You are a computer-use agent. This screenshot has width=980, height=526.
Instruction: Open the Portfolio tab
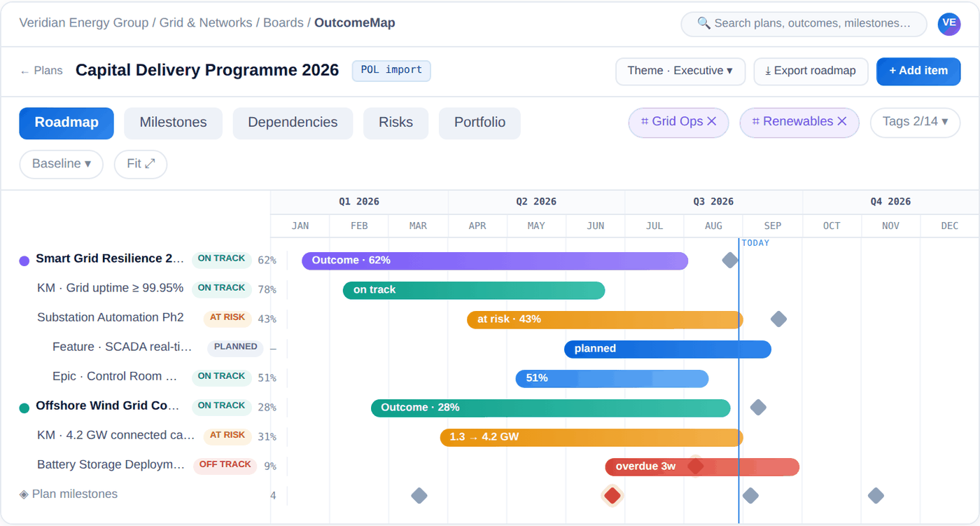pos(479,123)
